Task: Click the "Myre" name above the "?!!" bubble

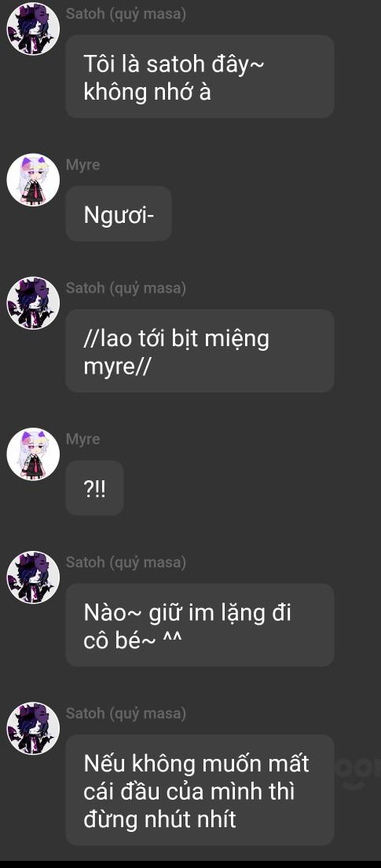Action: (82, 439)
